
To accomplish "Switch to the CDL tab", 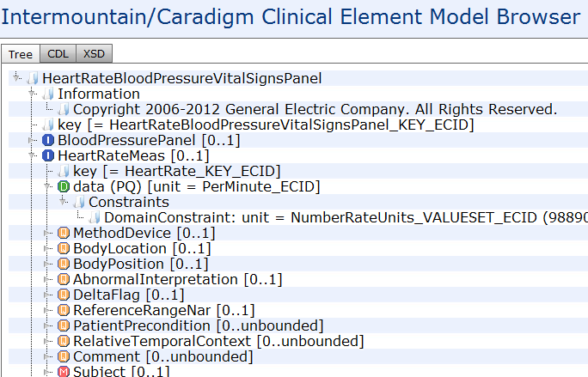I will tap(58, 53).
